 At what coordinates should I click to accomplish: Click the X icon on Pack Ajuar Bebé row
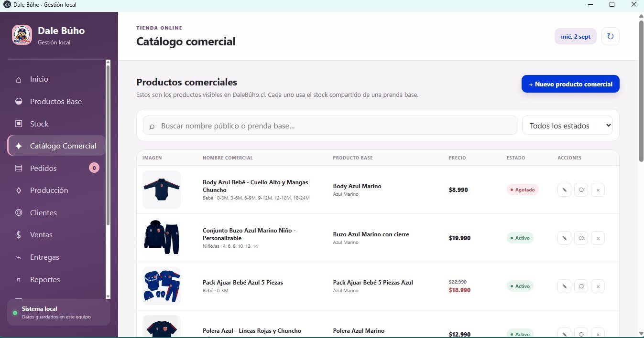pyautogui.click(x=598, y=286)
